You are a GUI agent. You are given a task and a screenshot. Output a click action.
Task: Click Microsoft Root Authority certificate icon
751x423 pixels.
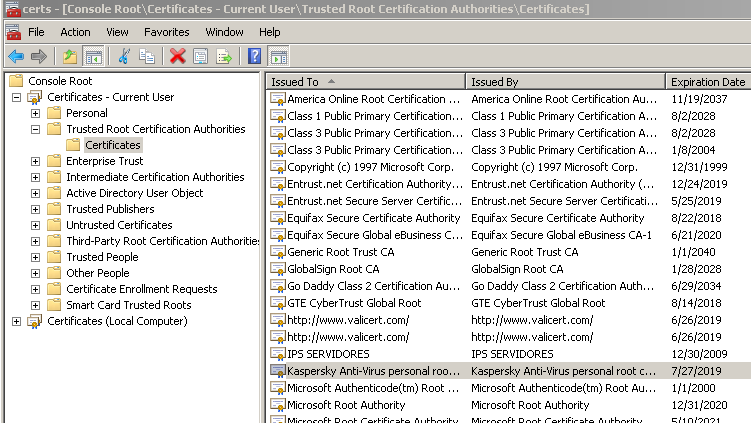tap(278, 405)
